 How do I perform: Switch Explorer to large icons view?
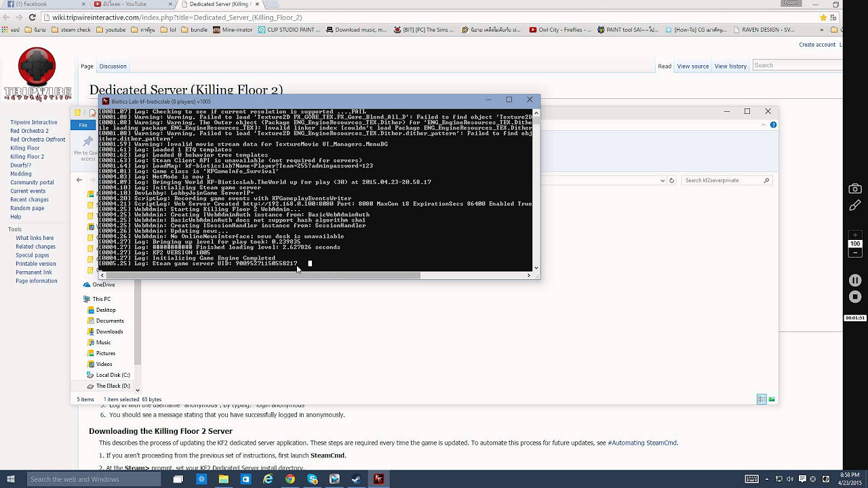pos(772,399)
